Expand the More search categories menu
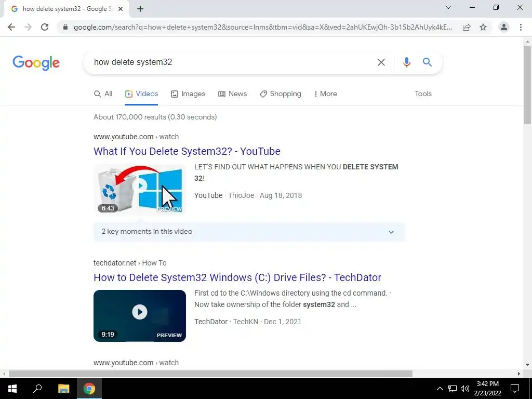The image size is (532, 399). (x=325, y=94)
